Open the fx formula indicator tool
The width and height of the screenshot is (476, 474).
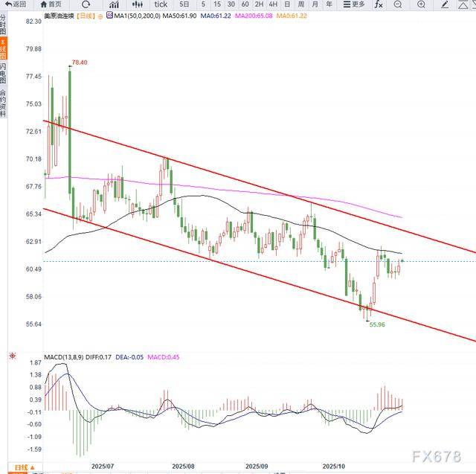click(379, 4)
